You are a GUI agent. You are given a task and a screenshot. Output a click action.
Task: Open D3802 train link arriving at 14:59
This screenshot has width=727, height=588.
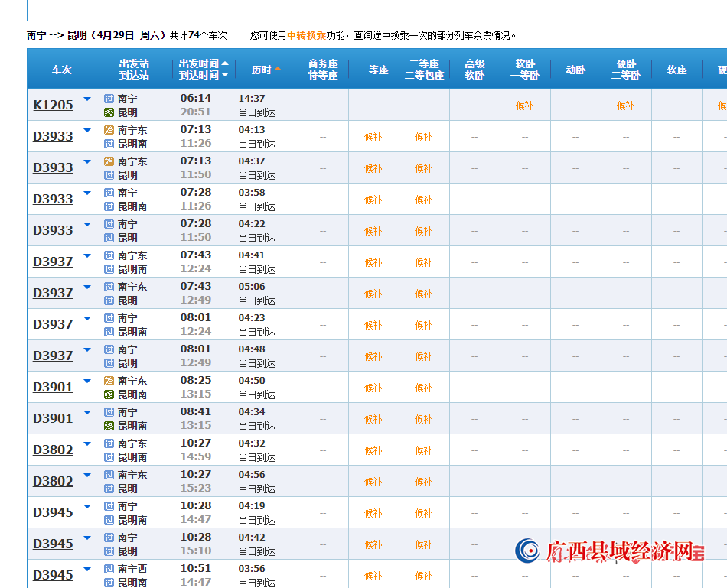(53, 450)
